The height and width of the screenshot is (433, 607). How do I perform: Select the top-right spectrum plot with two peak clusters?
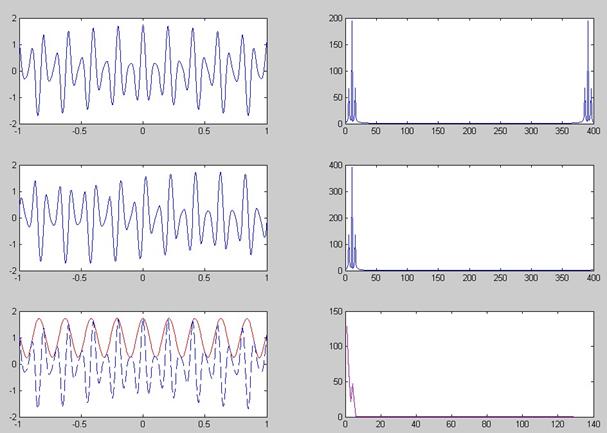[x=469, y=71]
